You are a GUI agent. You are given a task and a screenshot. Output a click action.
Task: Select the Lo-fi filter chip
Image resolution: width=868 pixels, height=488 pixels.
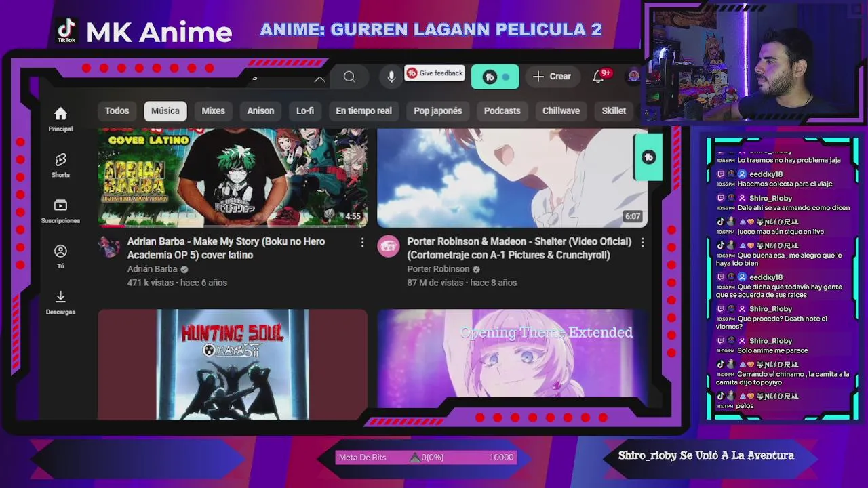[305, 111]
